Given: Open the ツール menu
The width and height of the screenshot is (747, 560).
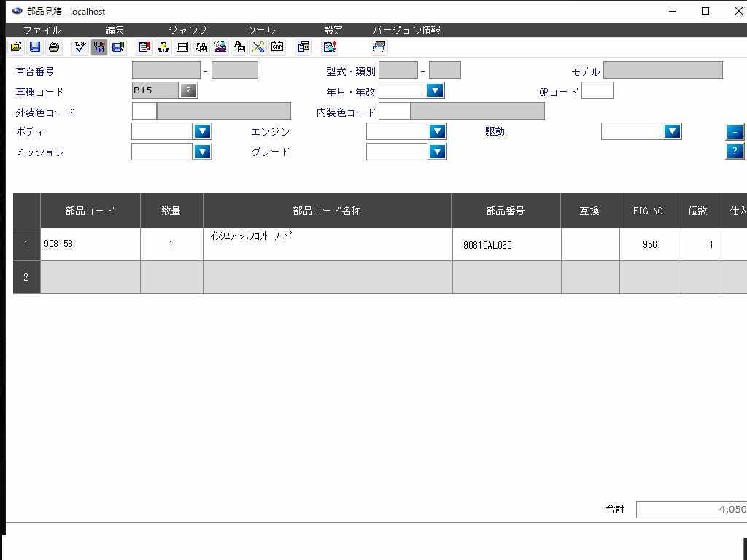Looking at the screenshot, I should click(260, 30).
